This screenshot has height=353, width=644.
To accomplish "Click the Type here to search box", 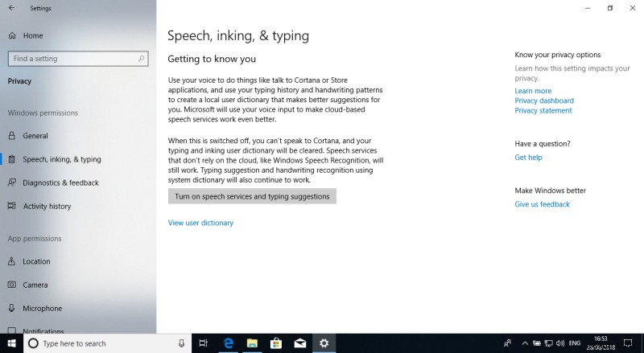I will click(x=108, y=343).
